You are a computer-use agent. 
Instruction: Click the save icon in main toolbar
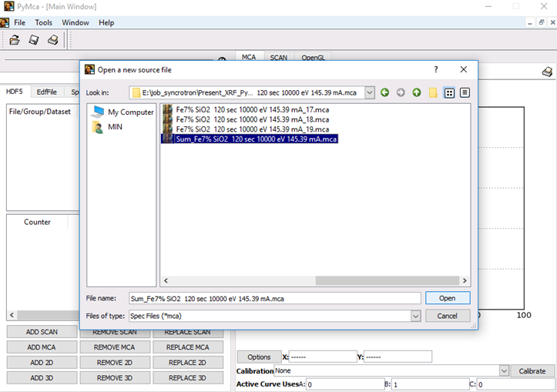pyautogui.click(x=34, y=40)
